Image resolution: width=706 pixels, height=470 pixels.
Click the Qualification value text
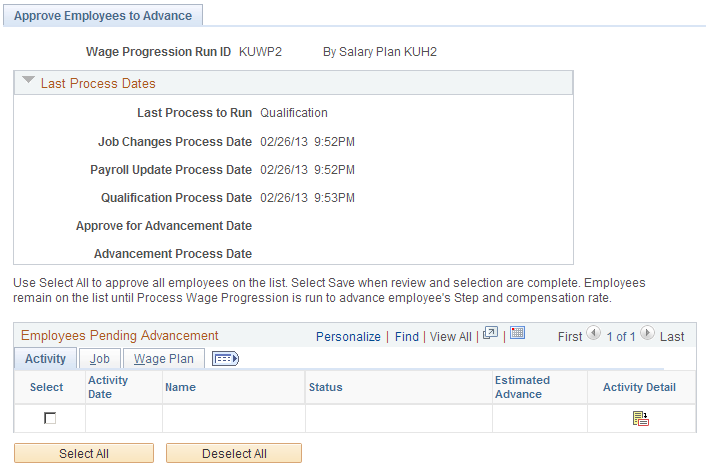click(294, 113)
